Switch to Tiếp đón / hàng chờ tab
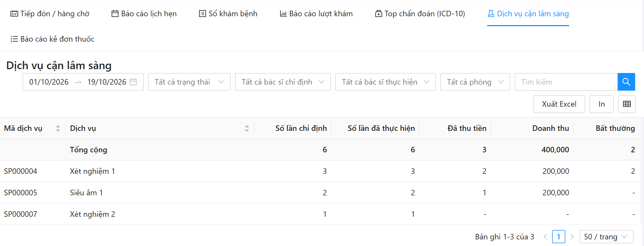Viewport: 644px width, 246px height. point(50,13)
